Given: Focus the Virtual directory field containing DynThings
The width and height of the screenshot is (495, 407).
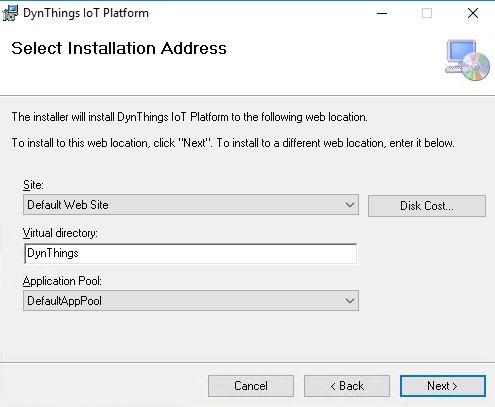Looking at the screenshot, I should [190, 253].
